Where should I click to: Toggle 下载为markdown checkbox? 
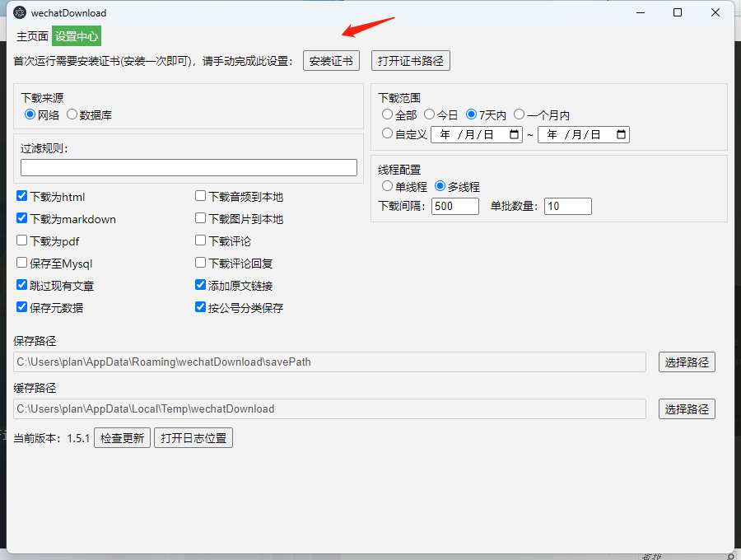(21, 218)
